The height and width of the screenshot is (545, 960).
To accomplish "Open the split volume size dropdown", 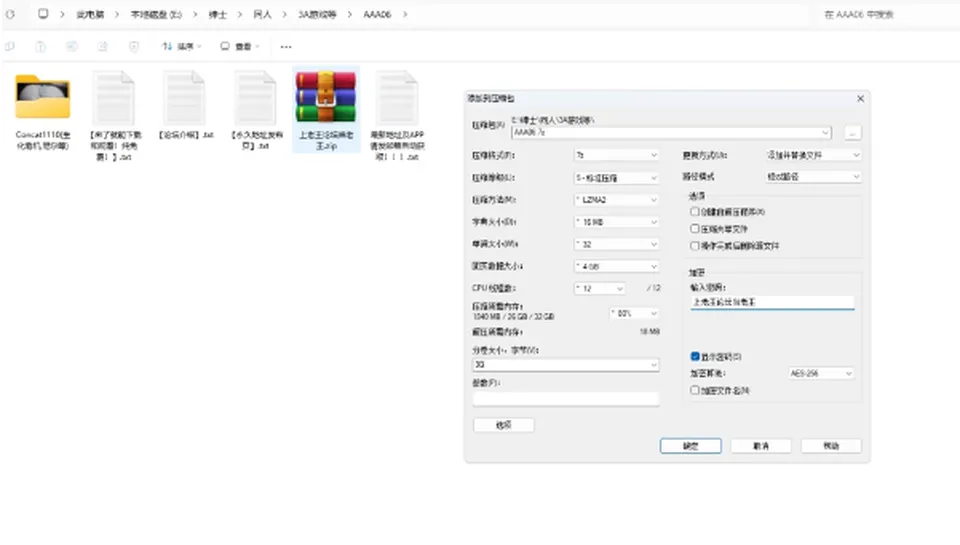I will coord(566,364).
